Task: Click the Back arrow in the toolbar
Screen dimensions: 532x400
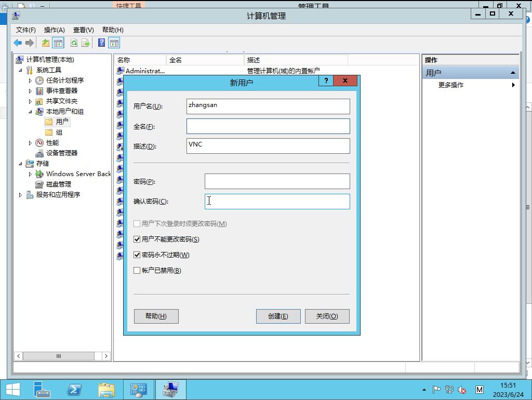Action: [x=18, y=43]
